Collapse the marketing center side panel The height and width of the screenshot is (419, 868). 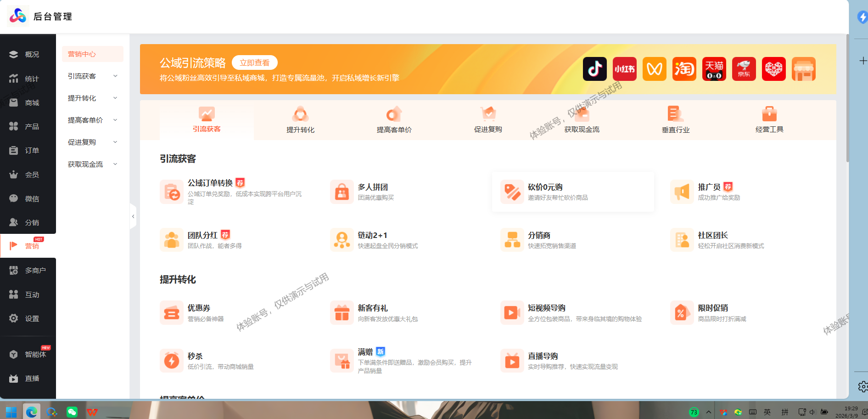133,216
